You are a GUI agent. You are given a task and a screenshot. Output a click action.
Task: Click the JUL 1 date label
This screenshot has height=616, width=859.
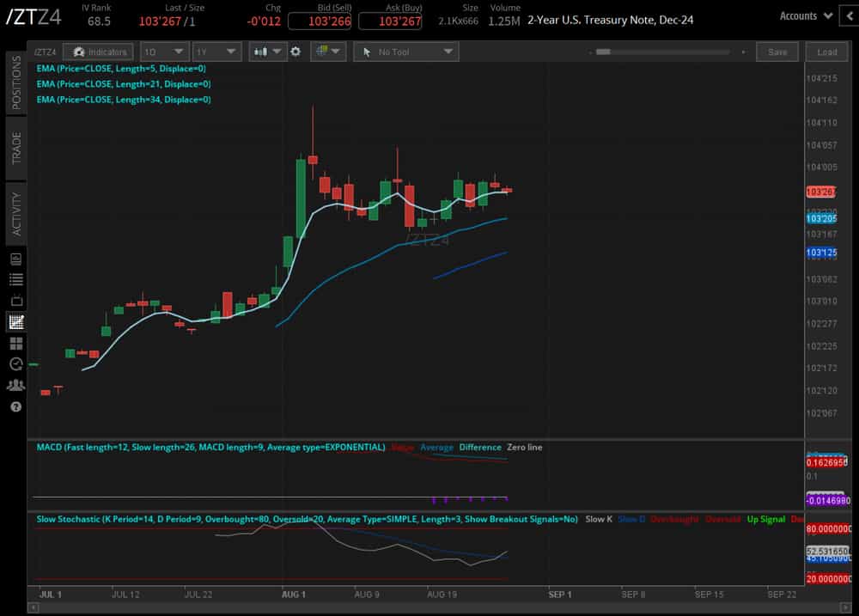pyautogui.click(x=51, y=594)
